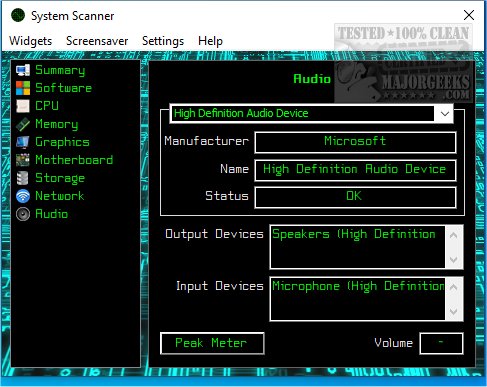Image resolution: width=487 pixels, height=387 pixels.
Task: Click the Memory RAM stick icon
Action: point(23,124)
